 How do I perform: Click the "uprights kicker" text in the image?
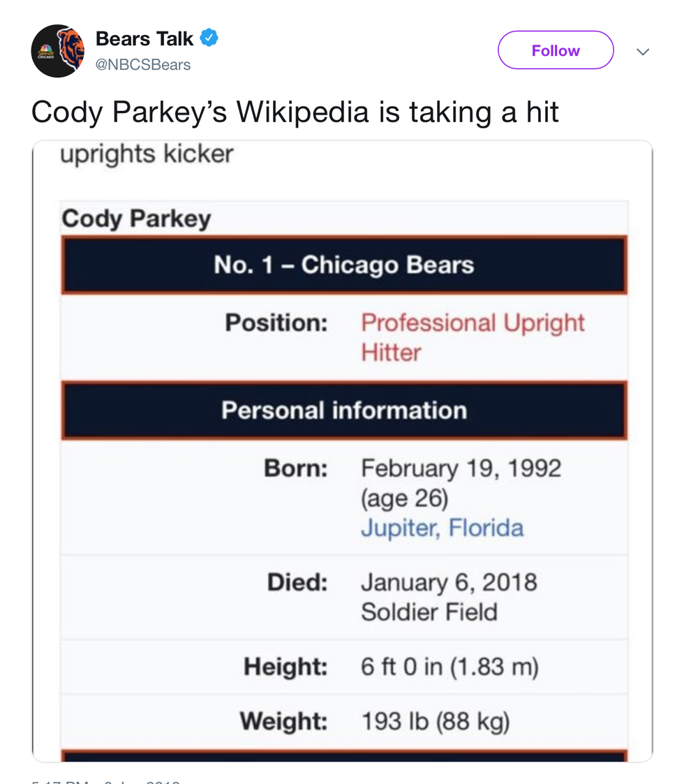(147, 154)
